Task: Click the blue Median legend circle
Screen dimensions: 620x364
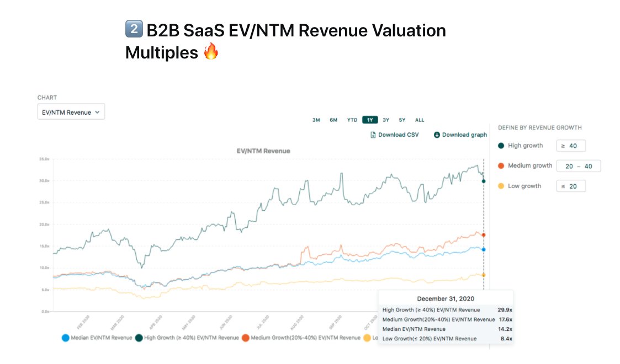Action: pyautogui.click(x=66, y=338)
